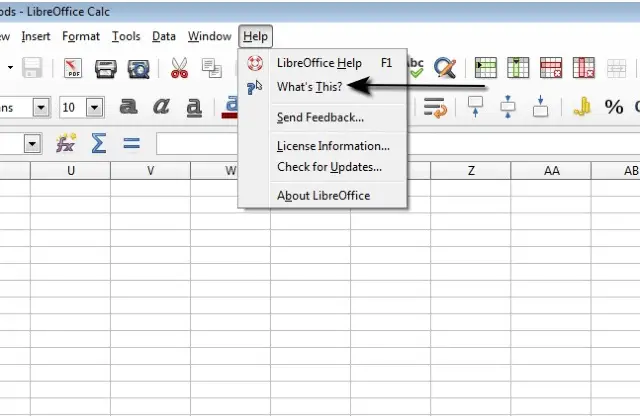Toggle Bold text formatting

click(x=129, y=107)
